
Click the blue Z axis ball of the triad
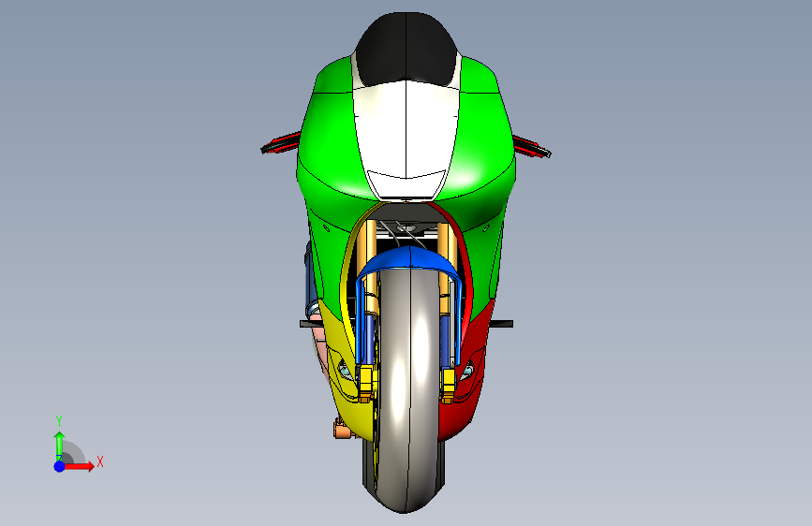(x=59, y=466)
